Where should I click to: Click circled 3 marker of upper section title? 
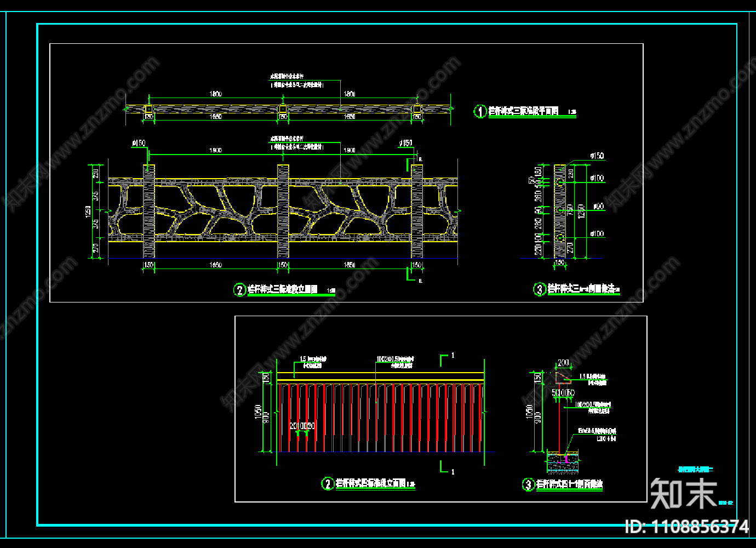point(540,289)
